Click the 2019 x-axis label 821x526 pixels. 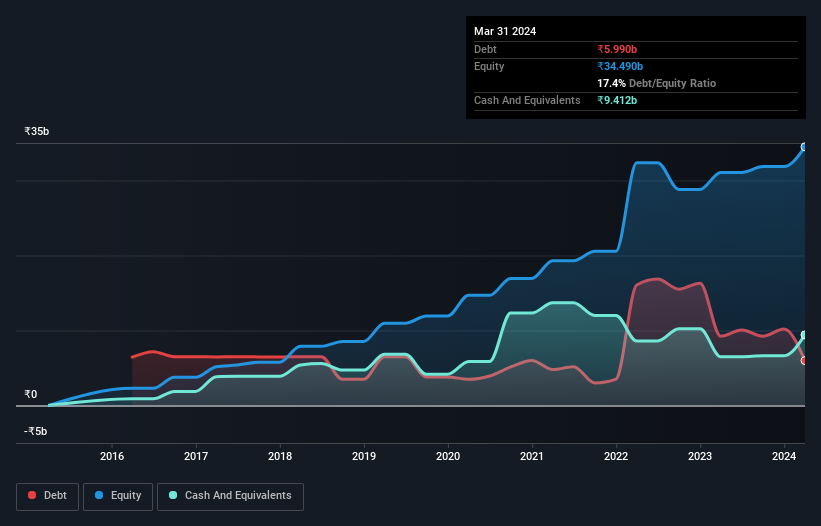tap(364, 456)
